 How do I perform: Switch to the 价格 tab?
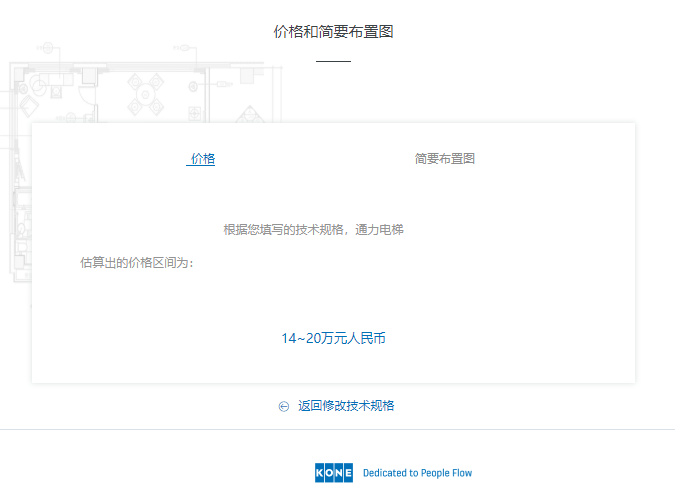[x=201, y=159]
